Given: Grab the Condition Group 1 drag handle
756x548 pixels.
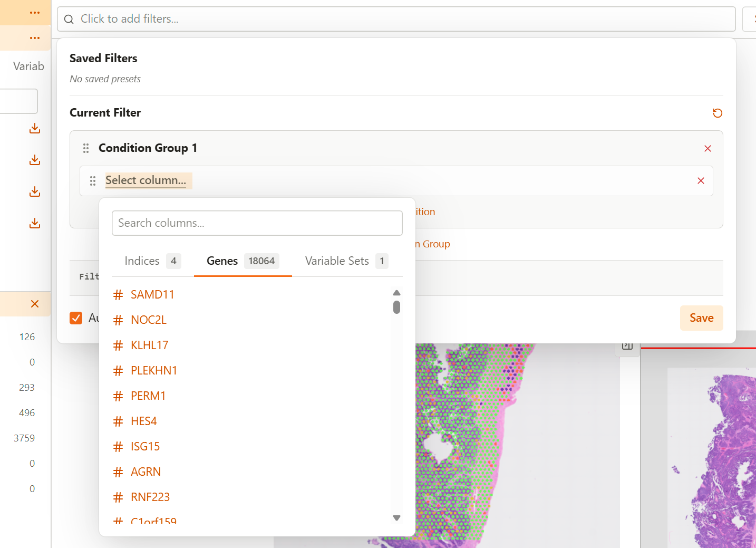Looking at the screenshot, I should pyautogui.click(x=86, y=148).
